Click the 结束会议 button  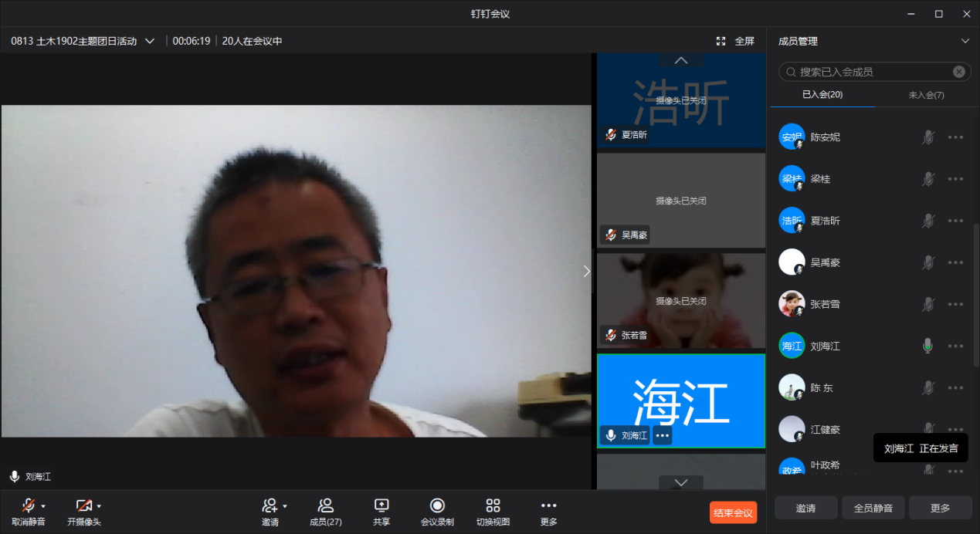(x=733, y=512)
